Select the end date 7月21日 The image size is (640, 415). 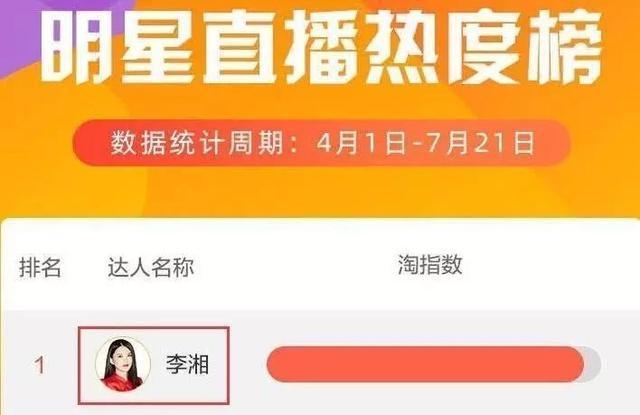(x=480, y=143)
